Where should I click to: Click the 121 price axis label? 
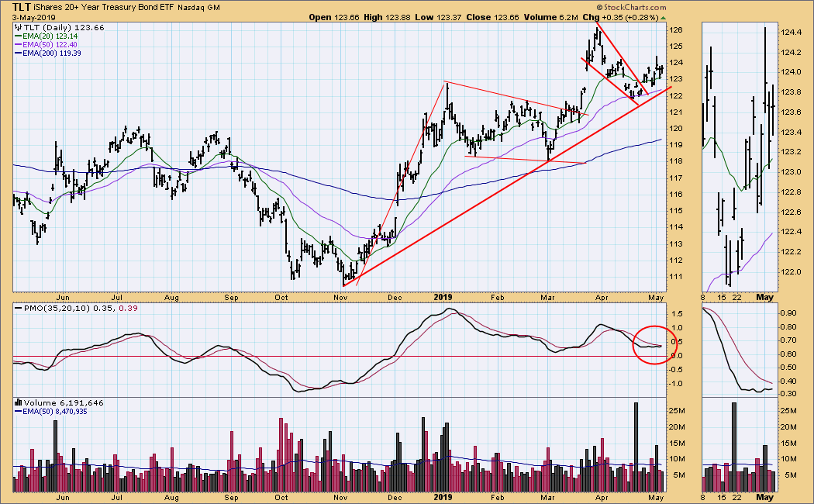click(x=676, y=112)
